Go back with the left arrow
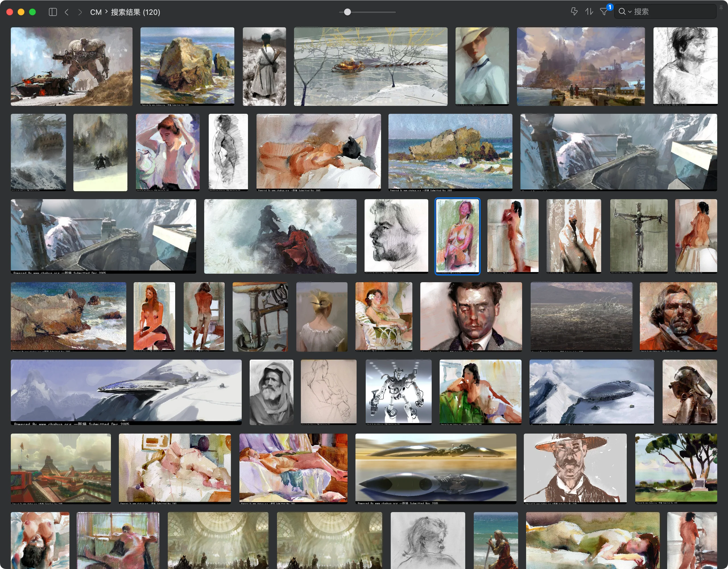The height and width of the screenshot is (569, 728). click(x=67, y=12)
